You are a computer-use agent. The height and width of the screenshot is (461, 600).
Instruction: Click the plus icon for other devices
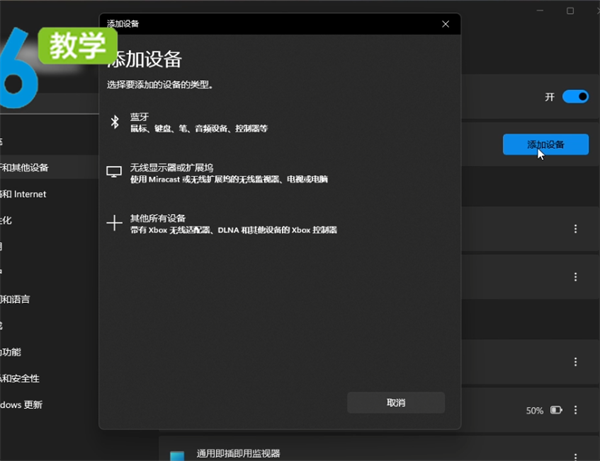(114, 223)
